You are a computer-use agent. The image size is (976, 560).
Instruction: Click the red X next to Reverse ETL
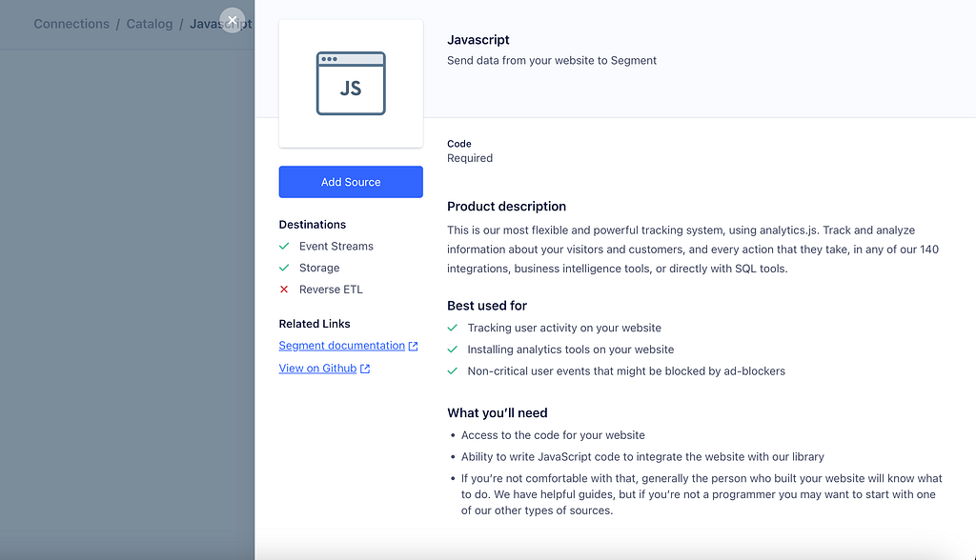coord(284,290)
